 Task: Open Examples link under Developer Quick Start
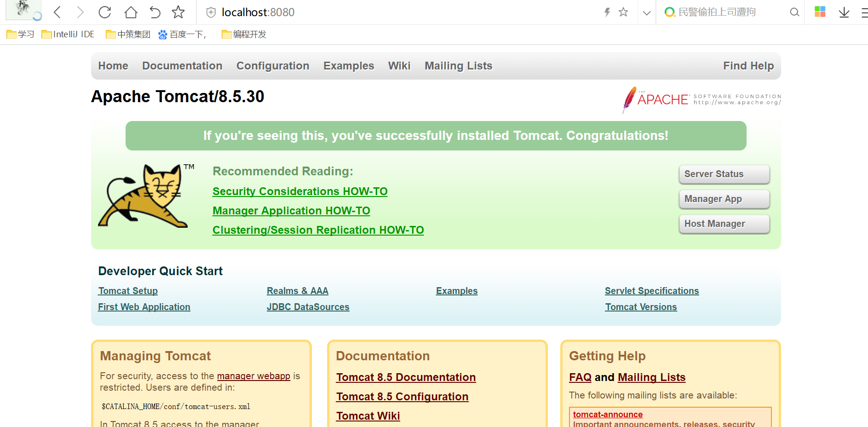(x=457, y=291)
